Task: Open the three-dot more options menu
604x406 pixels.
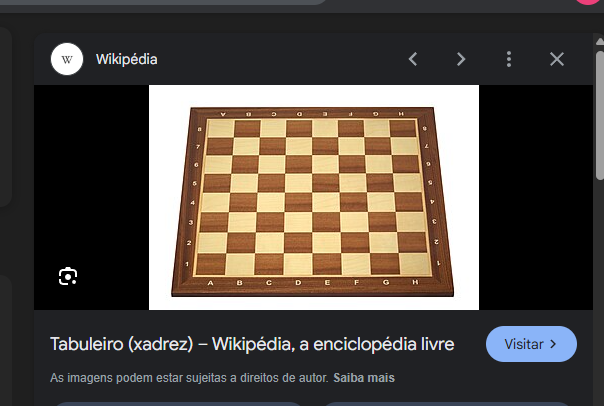Action: 509,59
